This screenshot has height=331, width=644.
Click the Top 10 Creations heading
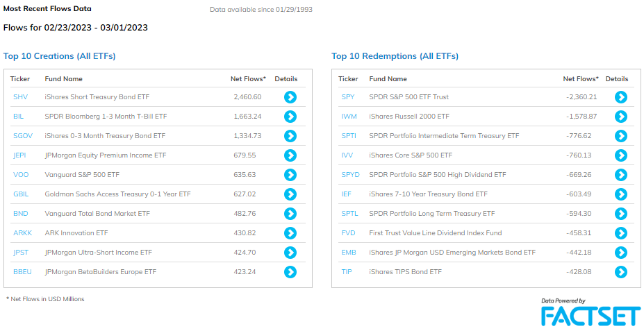[x=60, y=56]
